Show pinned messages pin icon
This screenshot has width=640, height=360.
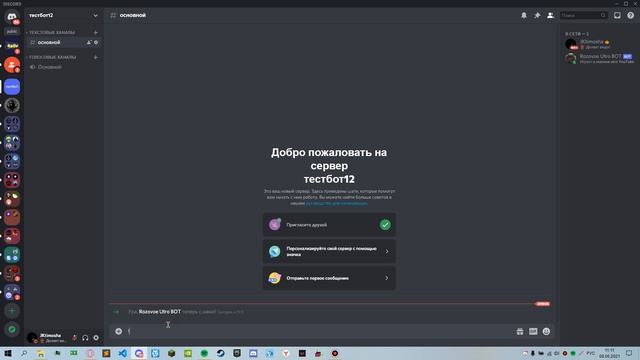point(537,15)
